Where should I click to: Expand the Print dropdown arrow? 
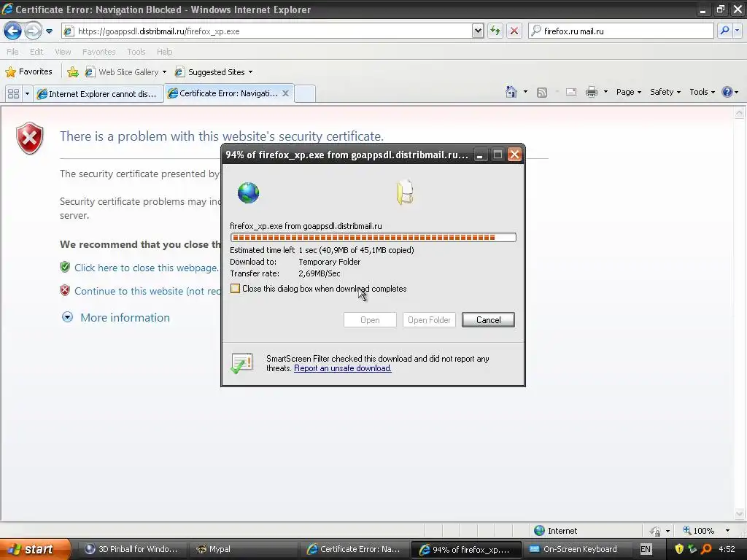(605, 92)
